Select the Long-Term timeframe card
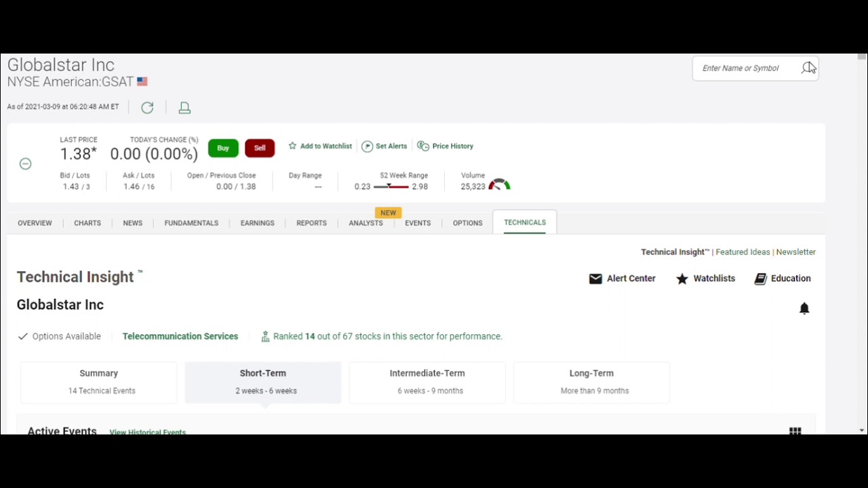Screen dimensions: 868x488 coord(591,382)
